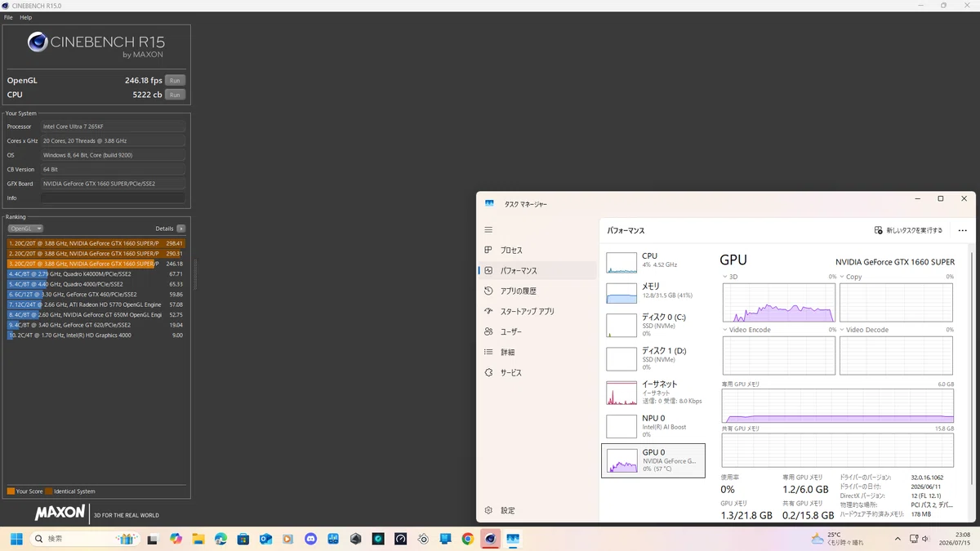Open 設定 (Settings) in Task Manager

pyautogui.click(x=537, y=510)
